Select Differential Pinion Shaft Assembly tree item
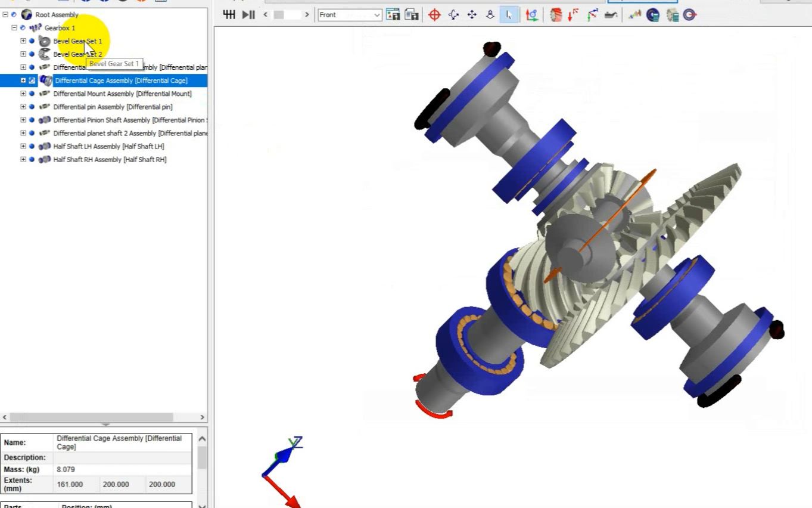The width and height of the screenshot is (812, 508). tap(130, 120)
